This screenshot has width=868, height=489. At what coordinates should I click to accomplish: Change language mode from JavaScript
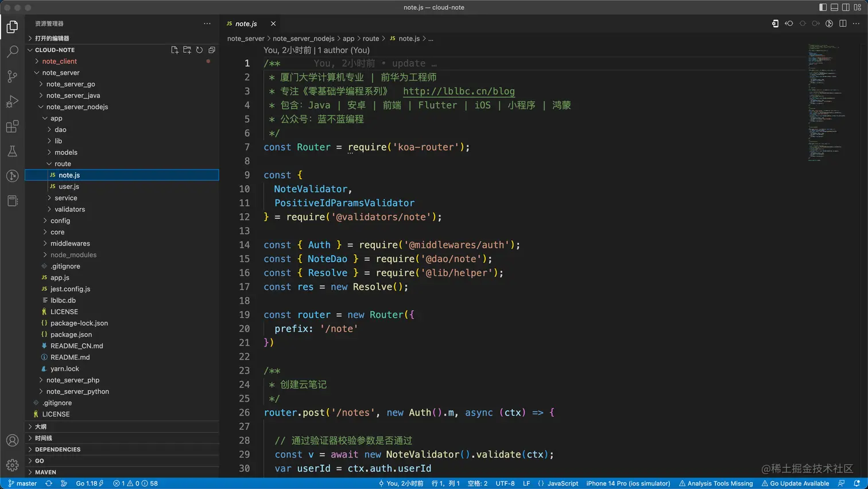(563, 483)
